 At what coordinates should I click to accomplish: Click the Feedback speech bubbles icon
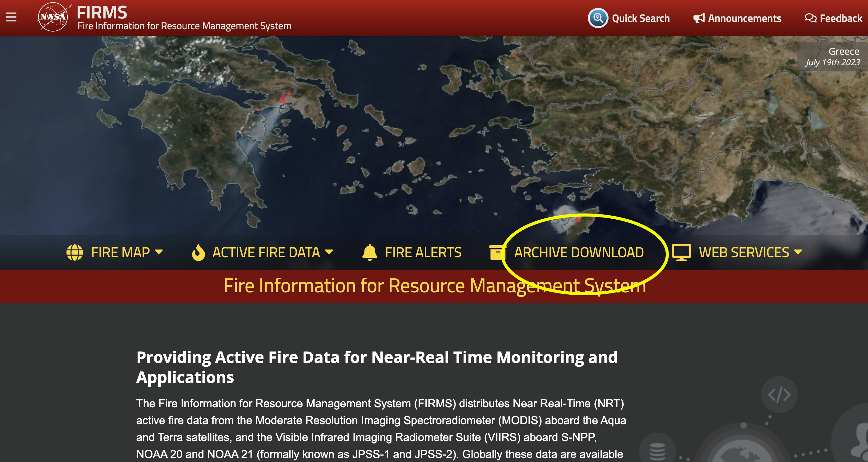810,18
